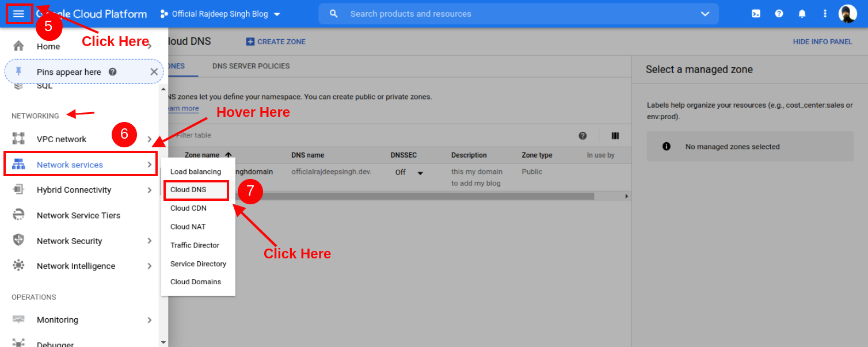Open the help question mark icon
Image resolution: width=868 pixels, height=347 pixels.
pyautogui.click(x=779, y=13)
